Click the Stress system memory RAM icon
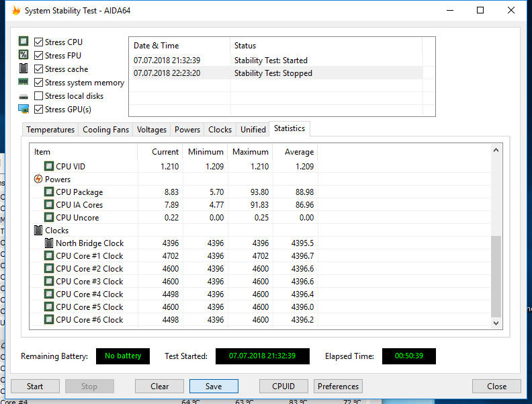The height and width of the screenshot is (404, 532). click(24, 81)
